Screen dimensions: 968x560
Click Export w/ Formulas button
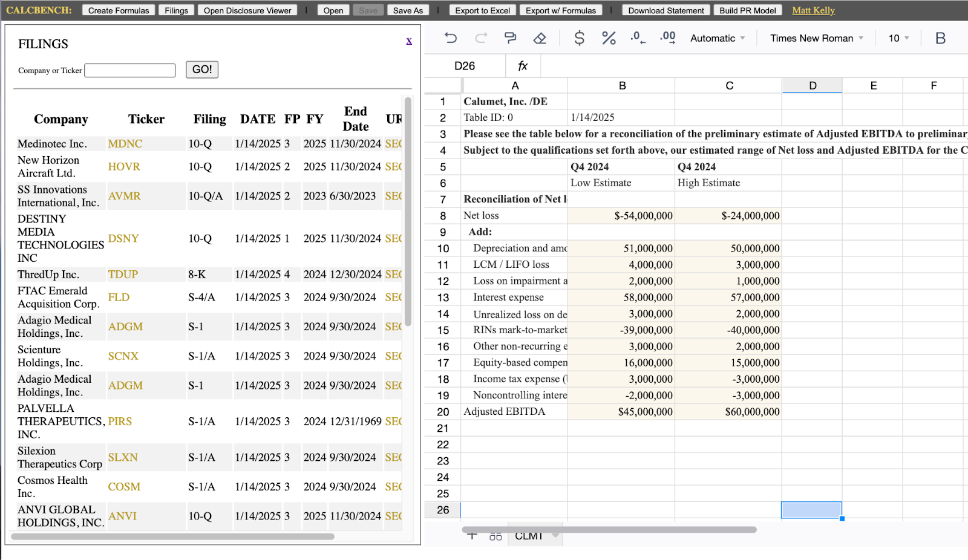pos(561,10)
